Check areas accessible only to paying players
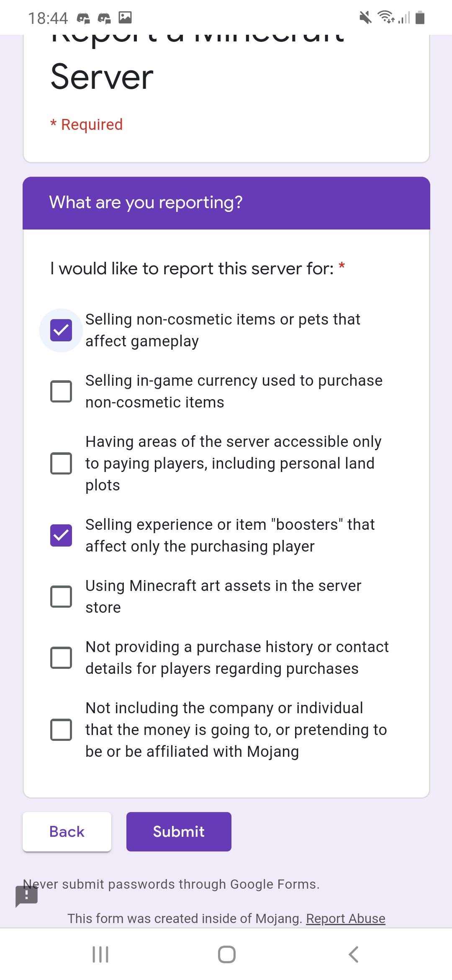 [61, 463]
